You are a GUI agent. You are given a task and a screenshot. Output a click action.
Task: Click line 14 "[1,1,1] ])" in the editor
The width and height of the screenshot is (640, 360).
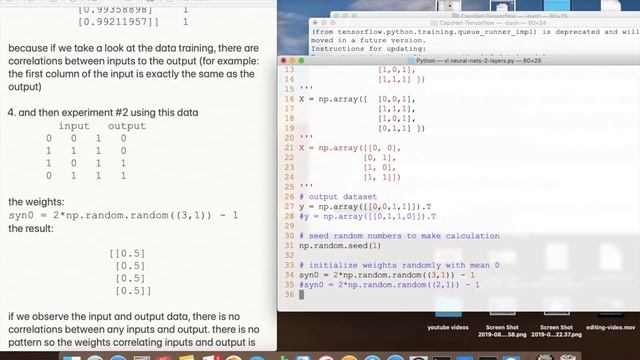pyautogui.click(x=402, y=79)
